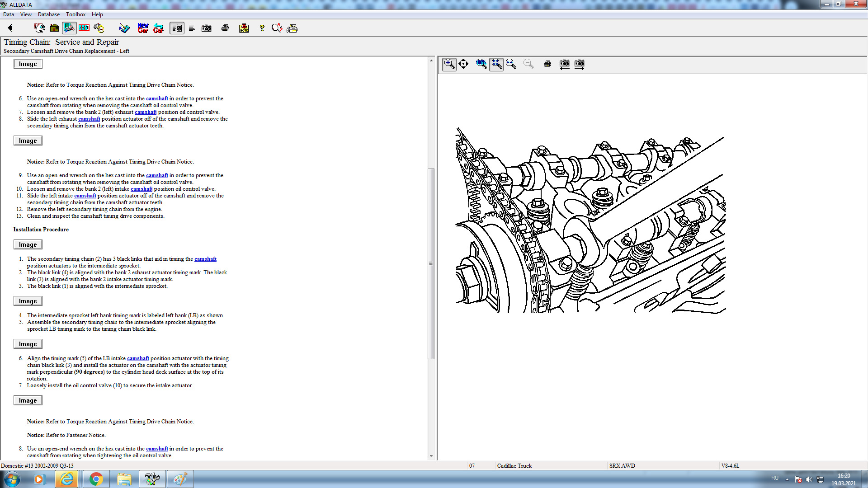Click the A-Z search magnifier icon
Image resolution: width=868 pixels, height=488 pixels.
[277, 28]
